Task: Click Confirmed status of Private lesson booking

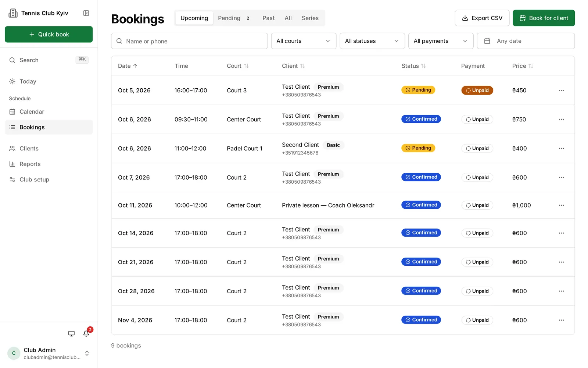Action: pyautogui.click(x=421, y=205)
